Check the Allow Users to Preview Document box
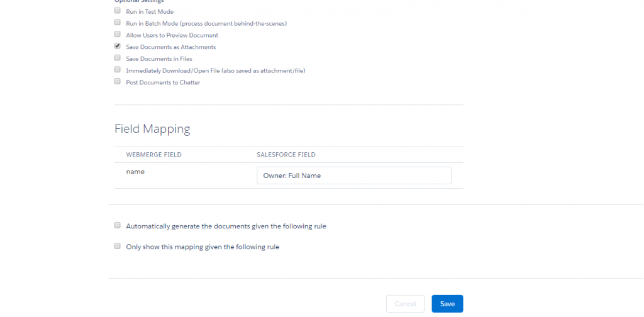Viewport: 644px width, 317px height. click(117, 35)
